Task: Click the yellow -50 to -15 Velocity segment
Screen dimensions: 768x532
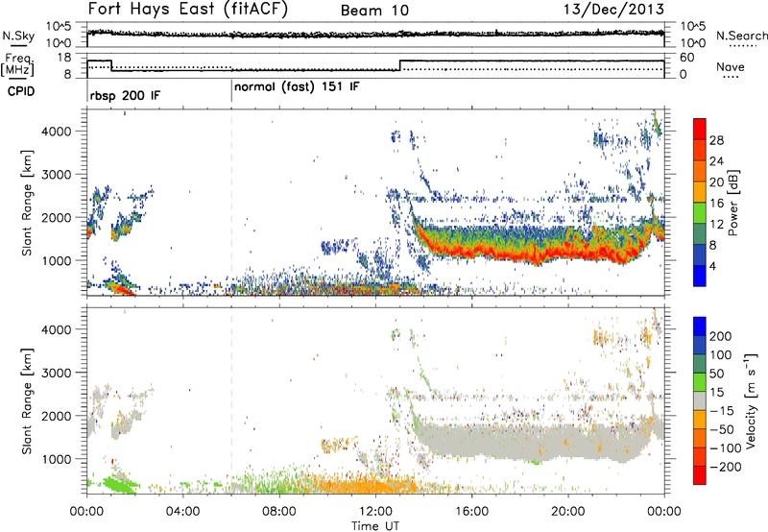Action: [x=700, y=420]
